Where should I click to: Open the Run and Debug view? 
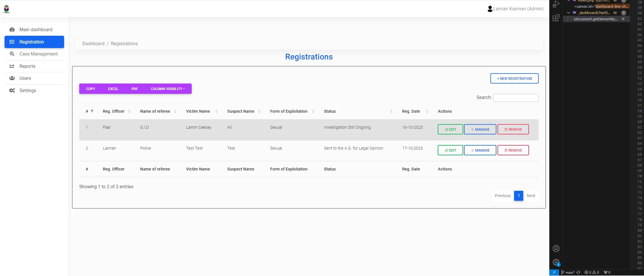pos(556,4)
